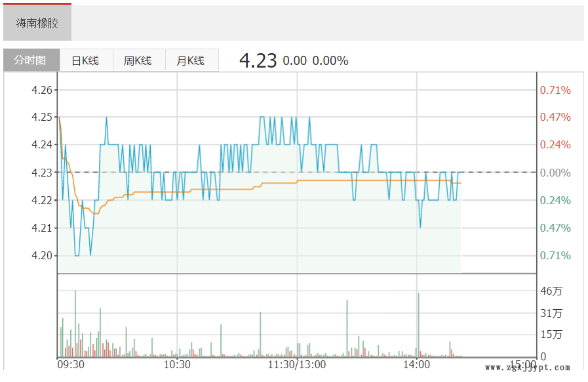Click the 46万 volume axis label
Viewport: 588px width, 382px height.
(x=551, y=291)
